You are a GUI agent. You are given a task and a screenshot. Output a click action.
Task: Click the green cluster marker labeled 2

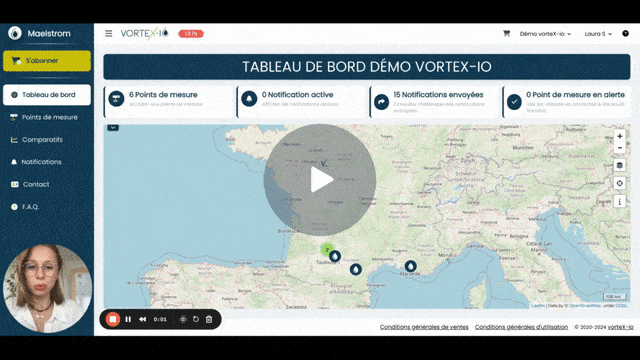point(327,249)
